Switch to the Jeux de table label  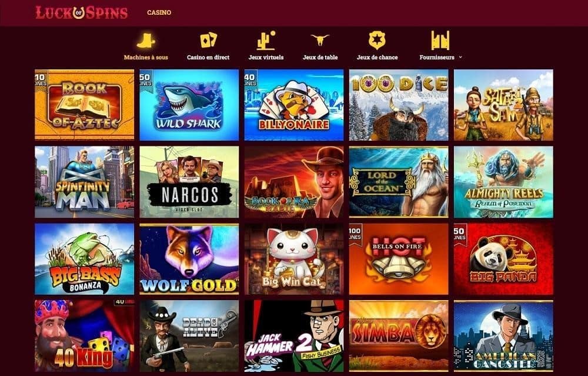tap(320, 58)
